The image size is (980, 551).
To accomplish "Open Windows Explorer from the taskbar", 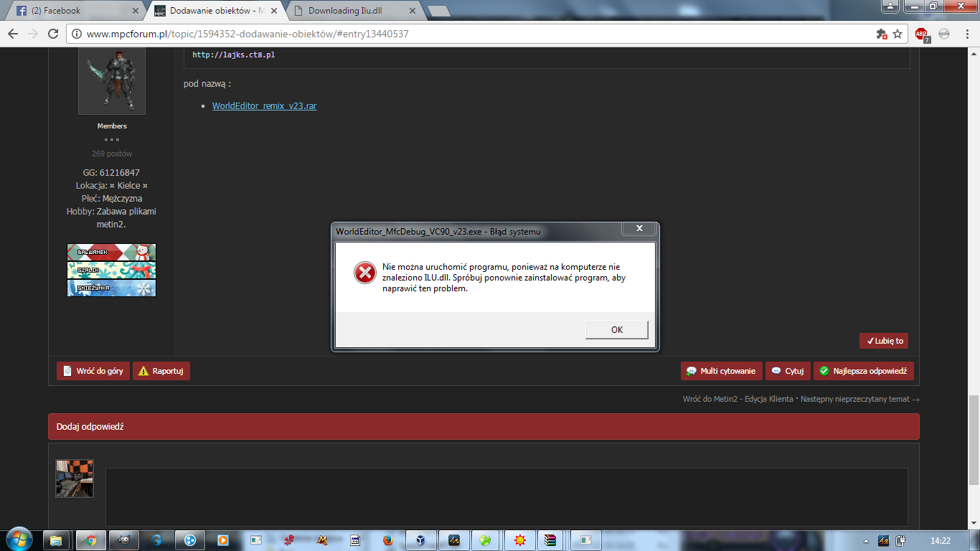I will coord(57,540).
